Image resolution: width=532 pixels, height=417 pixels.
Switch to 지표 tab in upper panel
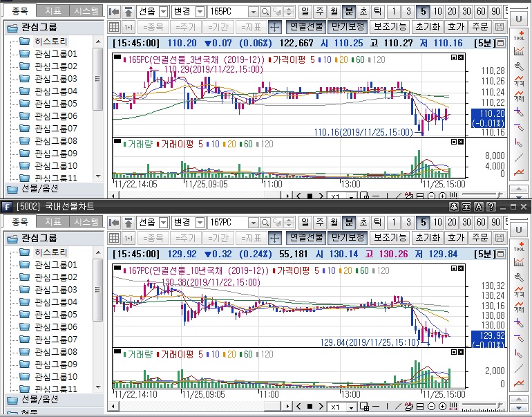pyautogui.click(x=53, y=11)
